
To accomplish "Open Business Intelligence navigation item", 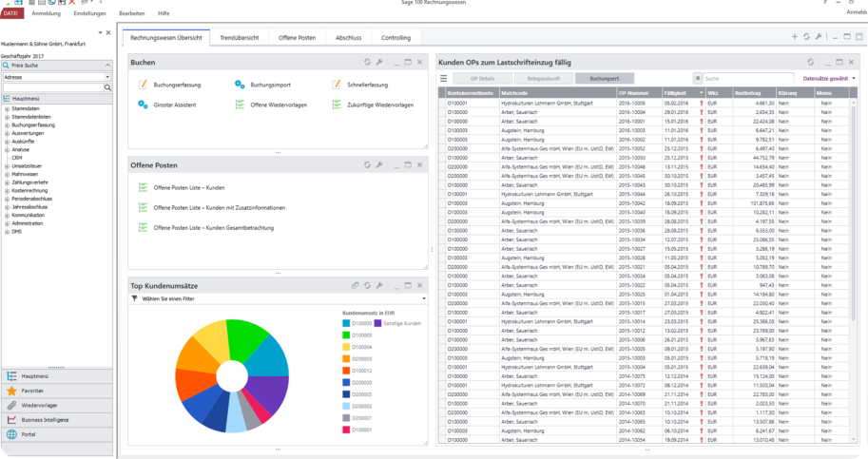I will tap(56, 420).
